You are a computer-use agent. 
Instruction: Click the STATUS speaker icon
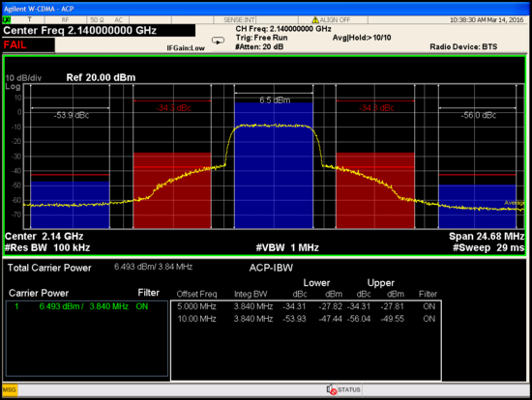tap(331, 389)
